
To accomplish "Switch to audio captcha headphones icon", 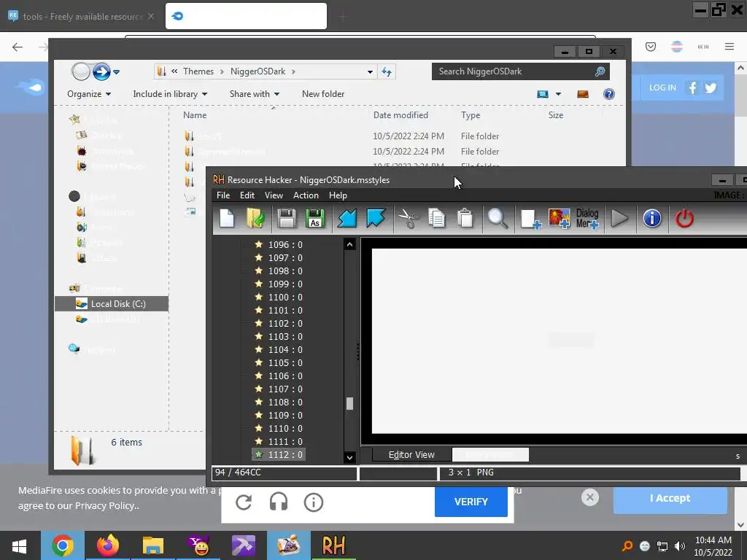I will [x=279, y=502].
